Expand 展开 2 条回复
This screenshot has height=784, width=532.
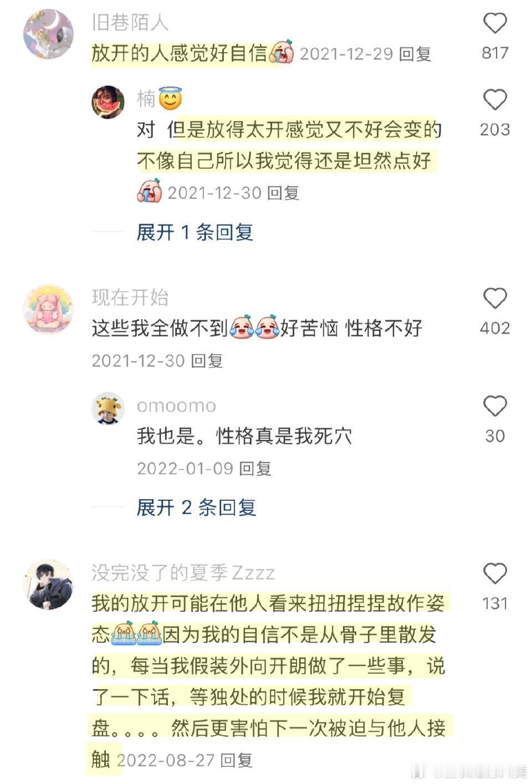[x=196, y=507]
